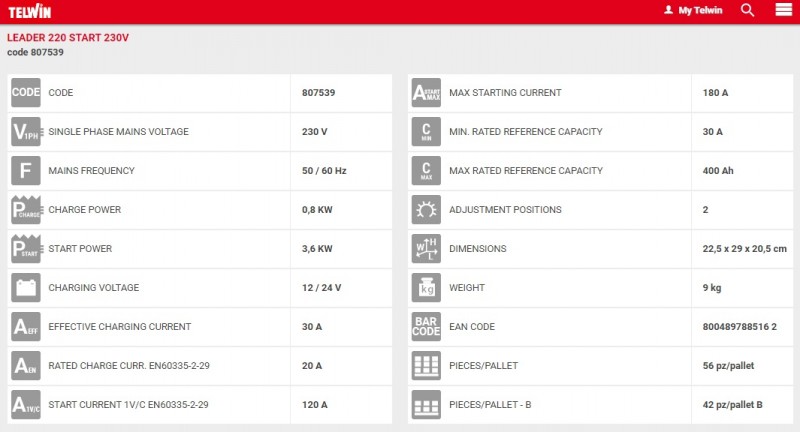Image resolution: width=800 pixels, height=432 pixels.
Task: Select the LEADER 220 START 230V title
Action: pos(68,38)
